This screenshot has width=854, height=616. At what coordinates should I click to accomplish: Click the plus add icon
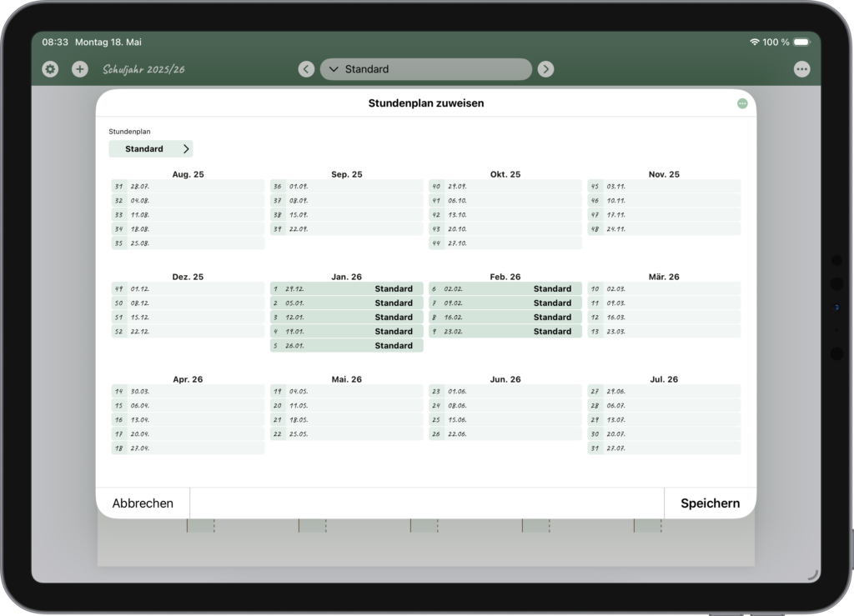point(80,69)
